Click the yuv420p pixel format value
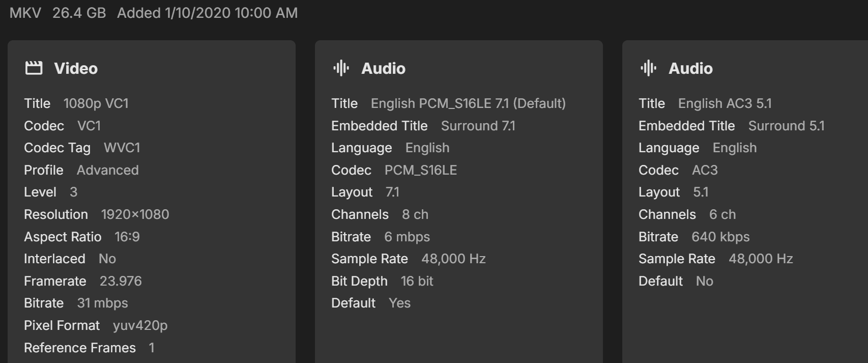Screen dimensions: 868x363 [x=140, y=325]
